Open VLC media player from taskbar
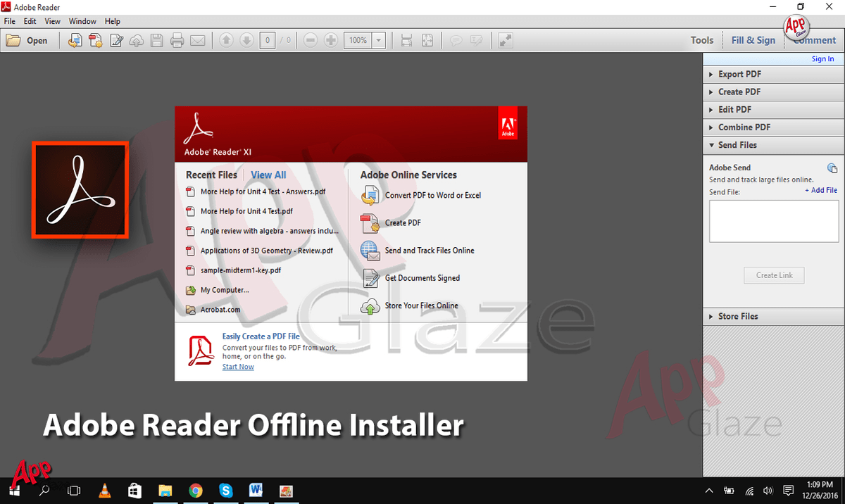The width and height of the screenshot is (845, 504). (105, 491)
